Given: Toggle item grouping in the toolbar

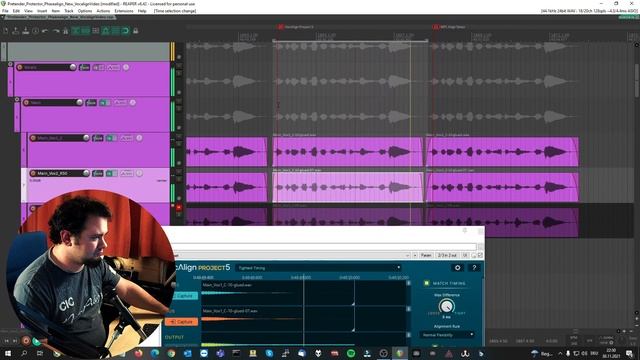Looking at the screenshot, I should pos(86,31).
